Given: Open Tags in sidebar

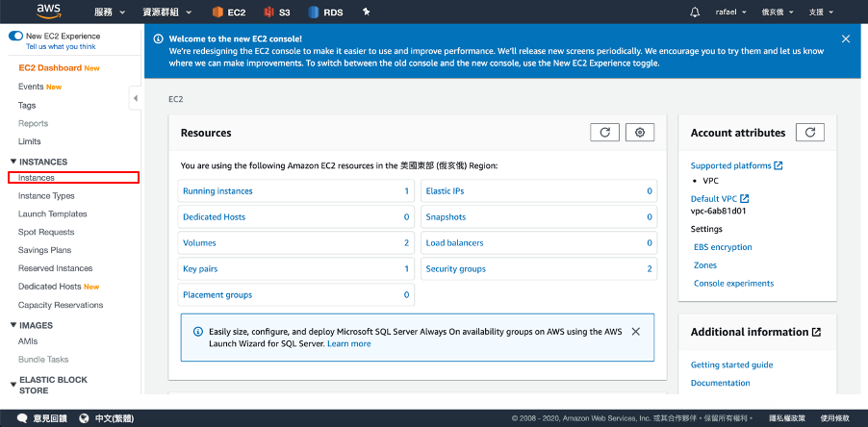Looking at the screenshot, I should click(27, 105).
